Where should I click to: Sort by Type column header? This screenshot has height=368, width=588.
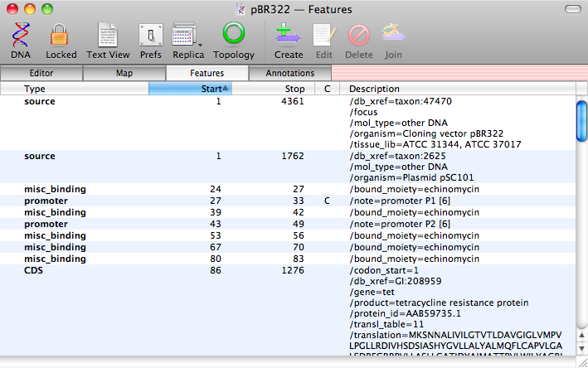[x=75, y=89]
